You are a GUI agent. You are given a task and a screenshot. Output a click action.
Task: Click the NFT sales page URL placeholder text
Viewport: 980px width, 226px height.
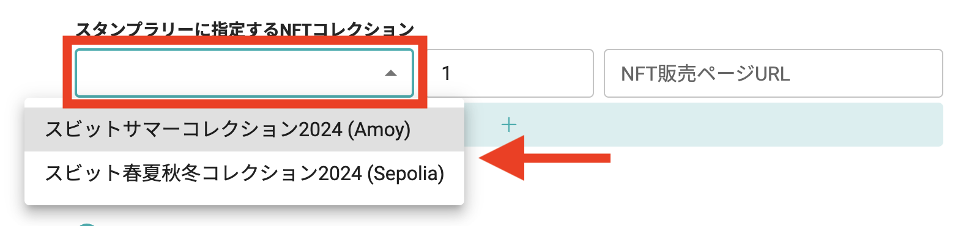[705, 74]
